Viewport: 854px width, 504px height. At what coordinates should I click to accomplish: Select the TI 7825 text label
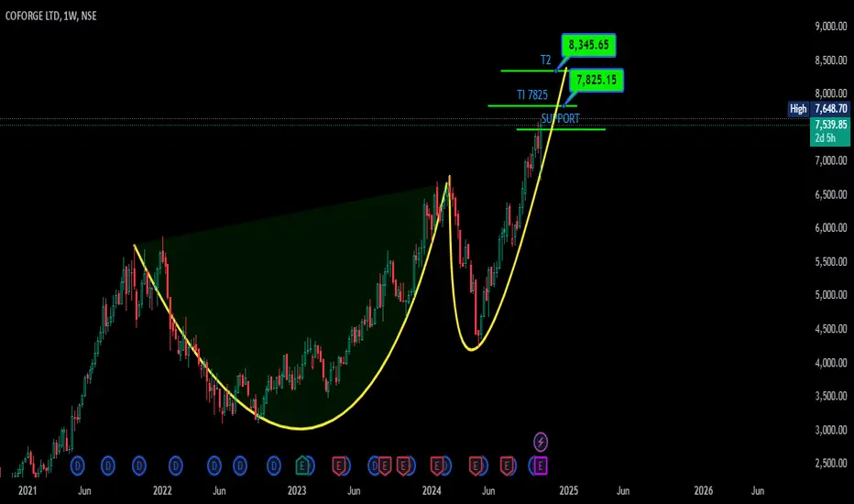coord(532,94)
